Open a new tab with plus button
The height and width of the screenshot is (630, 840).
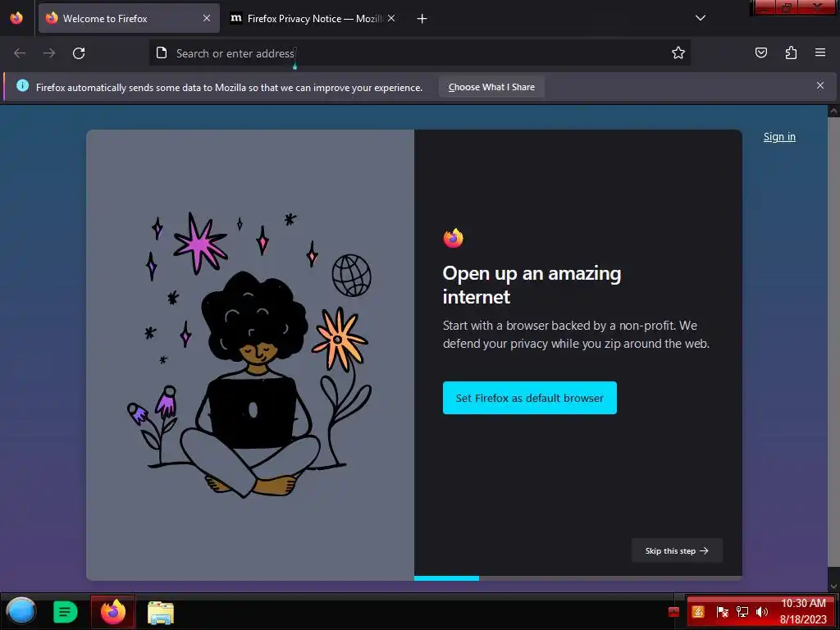click(x=422, y=19)
